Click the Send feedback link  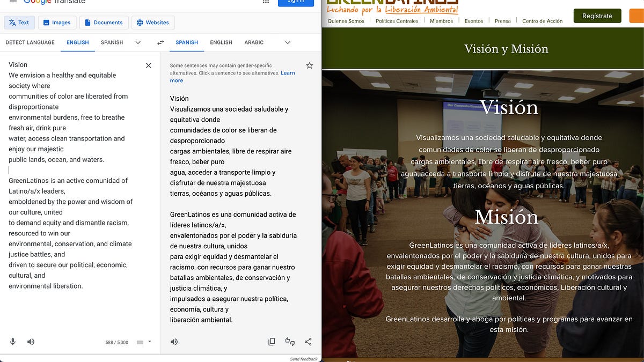point(304,359)
